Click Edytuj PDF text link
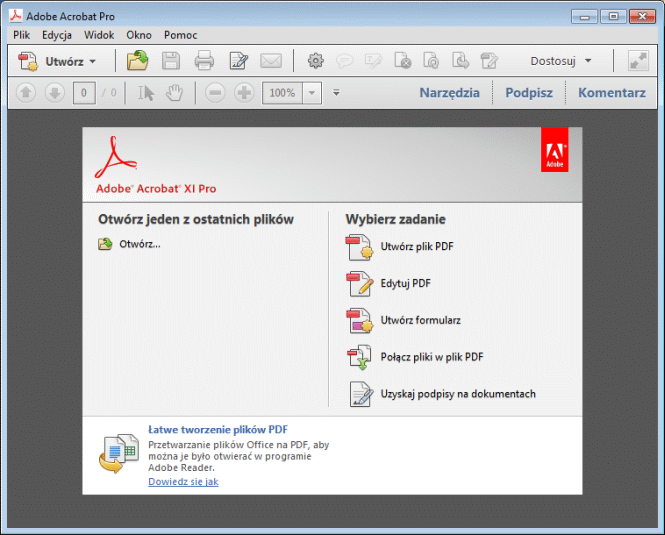The height and width of the screenshot is (535, 665). coord(405,283)
